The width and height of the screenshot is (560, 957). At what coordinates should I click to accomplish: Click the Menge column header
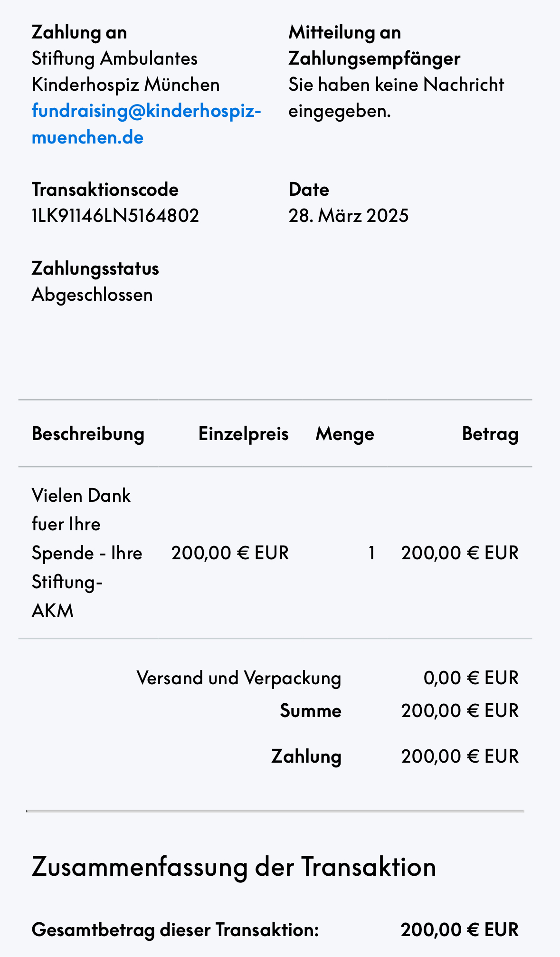345,434
